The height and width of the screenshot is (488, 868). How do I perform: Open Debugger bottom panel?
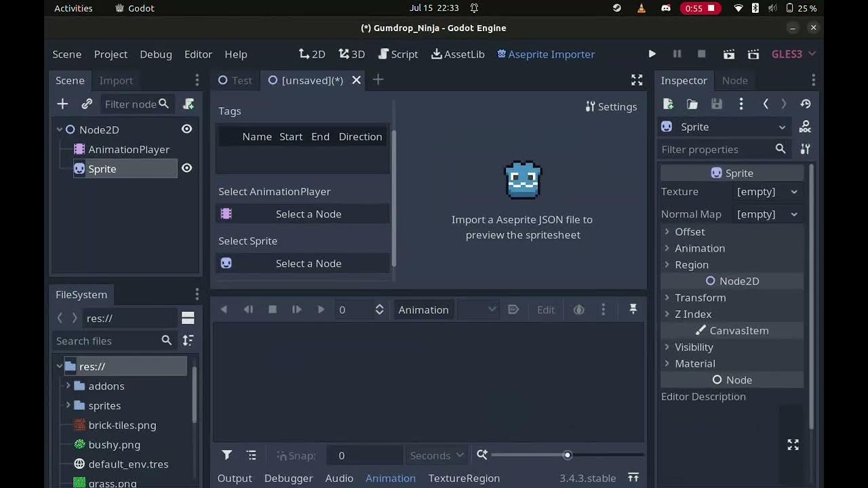[288, 478]
